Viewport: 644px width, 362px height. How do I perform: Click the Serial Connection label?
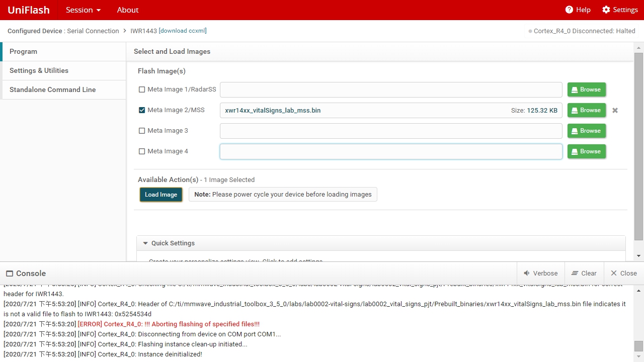(93, 31)
